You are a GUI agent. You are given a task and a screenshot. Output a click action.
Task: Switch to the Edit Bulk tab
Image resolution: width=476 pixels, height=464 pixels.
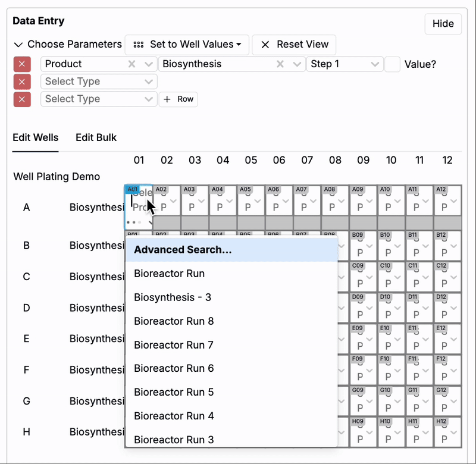(x=96, y=137)
